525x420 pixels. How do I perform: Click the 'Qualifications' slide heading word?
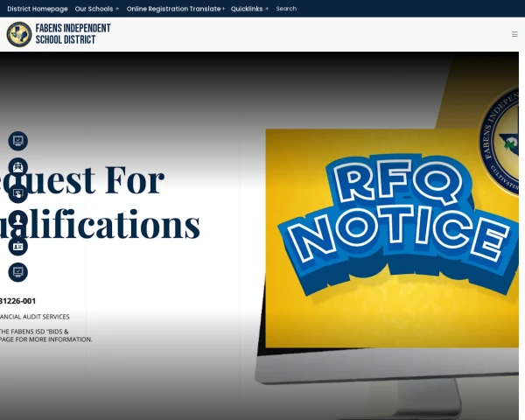click(x=100, y=223)
